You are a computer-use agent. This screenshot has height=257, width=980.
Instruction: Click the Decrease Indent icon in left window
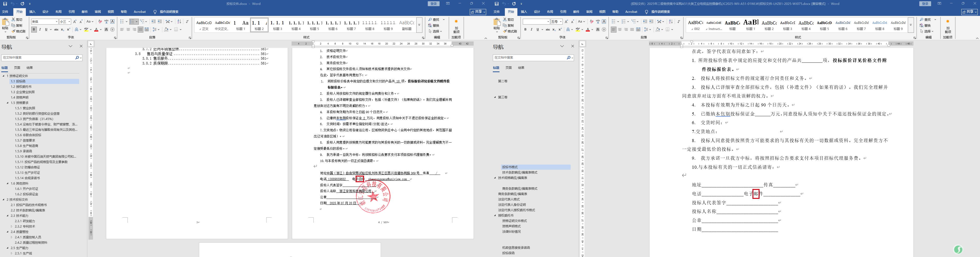click(153, 22)
